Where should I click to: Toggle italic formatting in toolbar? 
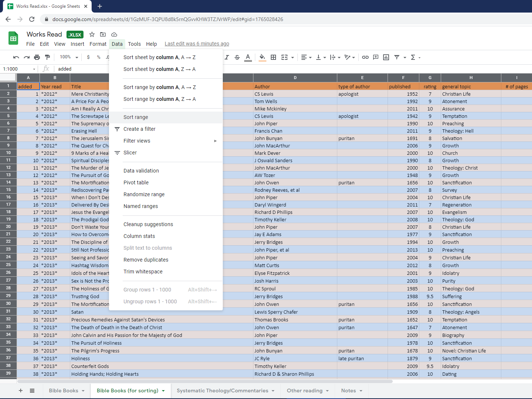(x=227, y=57)
